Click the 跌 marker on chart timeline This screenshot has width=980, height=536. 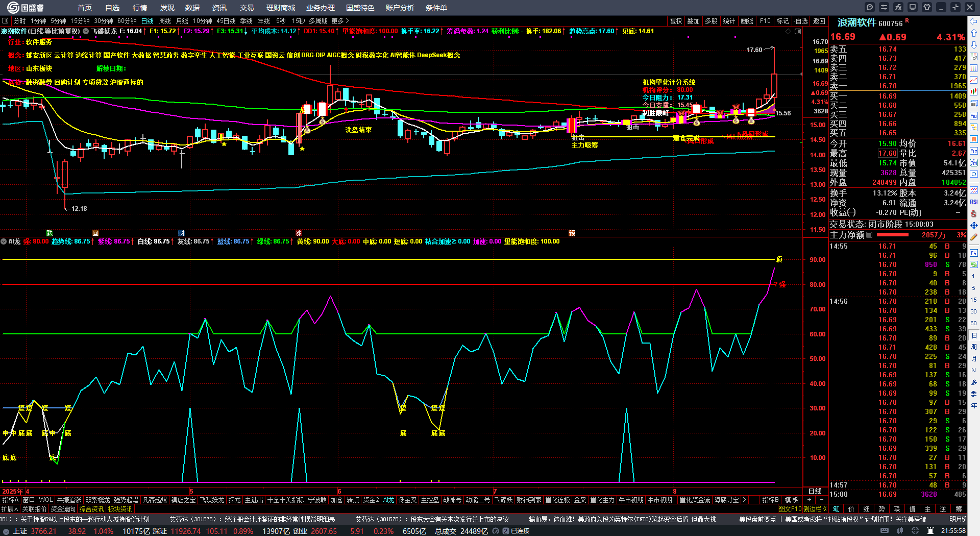pyautogui.click(x=50, y=233)
